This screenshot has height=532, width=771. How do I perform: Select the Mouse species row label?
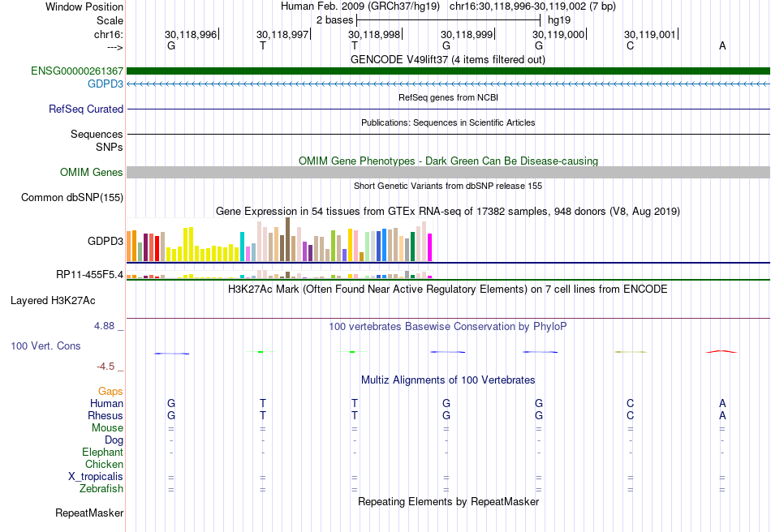(107, 428)
